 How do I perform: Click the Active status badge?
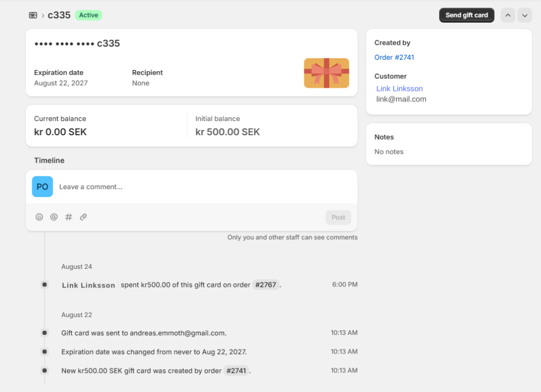(88, 15)
